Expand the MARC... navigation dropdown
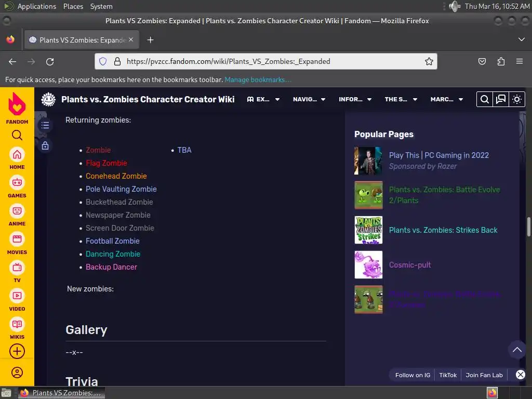Viewport: 532px width, 399px height. (x=447, y=99)
